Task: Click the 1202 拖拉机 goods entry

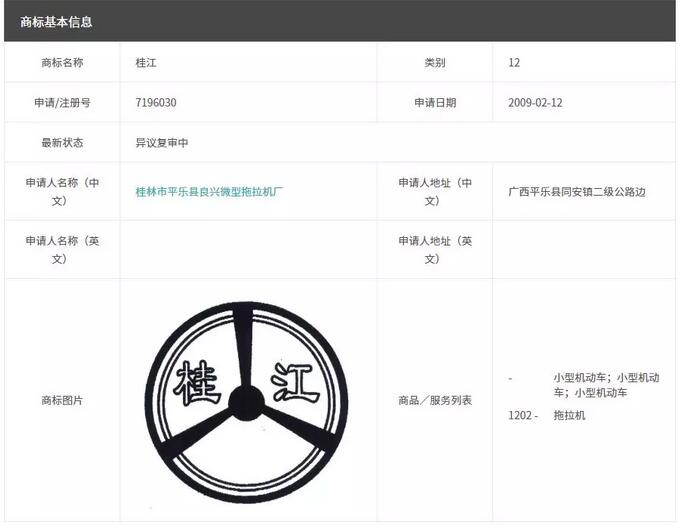Action: click(548, 415)
